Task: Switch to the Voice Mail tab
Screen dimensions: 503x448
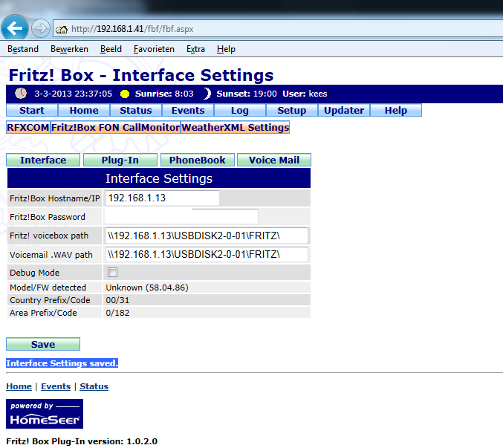Action: pos(274,160)
